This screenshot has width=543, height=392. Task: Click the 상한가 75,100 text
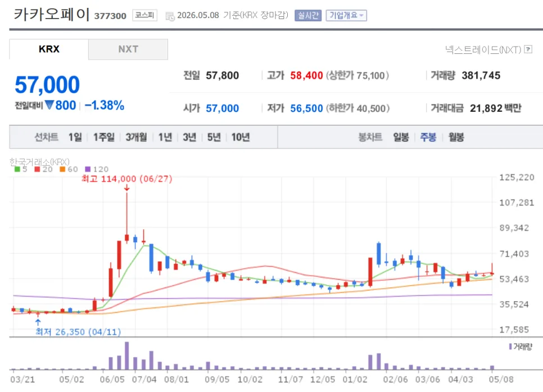point(358,75)
